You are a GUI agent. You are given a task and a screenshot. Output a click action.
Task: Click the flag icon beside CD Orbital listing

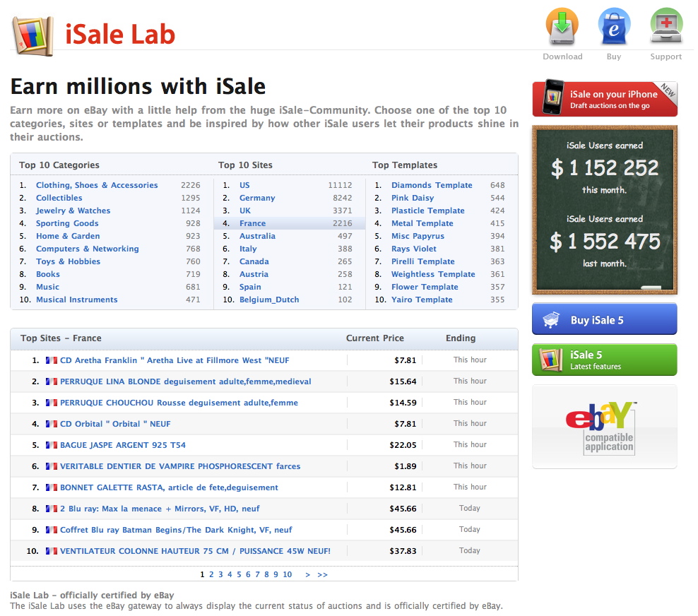pyautogui.click(x=51, y=424)
